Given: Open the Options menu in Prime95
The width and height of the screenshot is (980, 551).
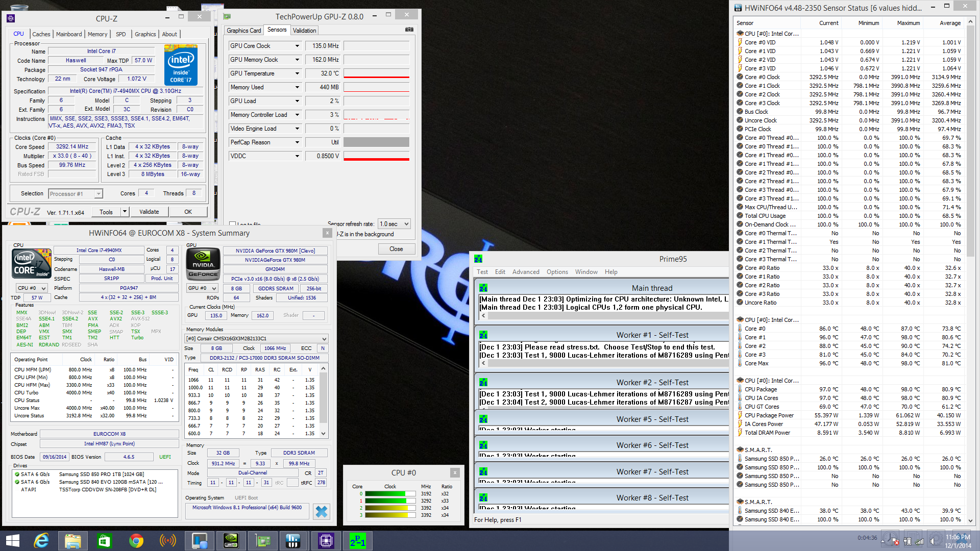Looking at the screenshot, I should [x=557, y=272].
